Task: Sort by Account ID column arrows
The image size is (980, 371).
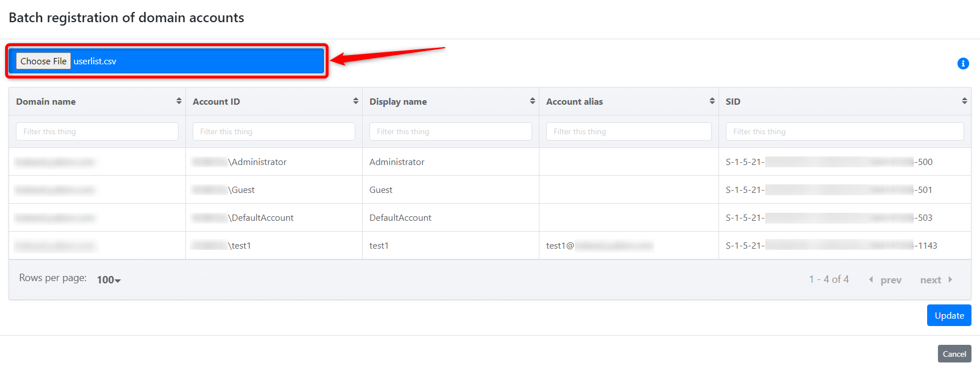Action: pos(355,101)
